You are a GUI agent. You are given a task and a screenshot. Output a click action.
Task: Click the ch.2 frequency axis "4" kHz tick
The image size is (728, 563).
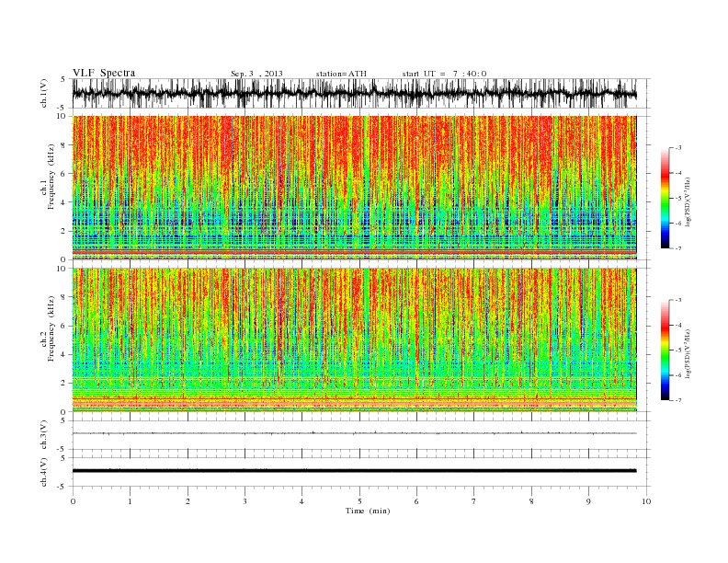pyautogui.click(x=63, y=354)
